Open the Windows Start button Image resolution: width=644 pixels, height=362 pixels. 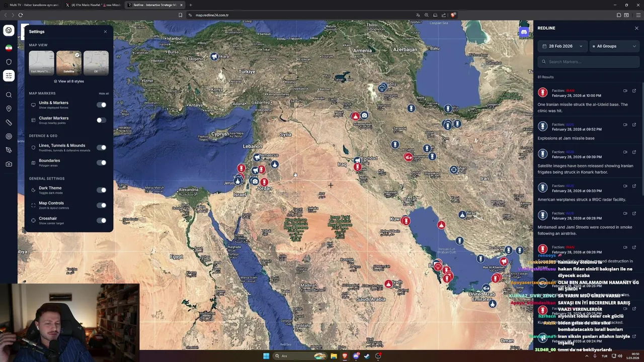(x=266, y=356)
